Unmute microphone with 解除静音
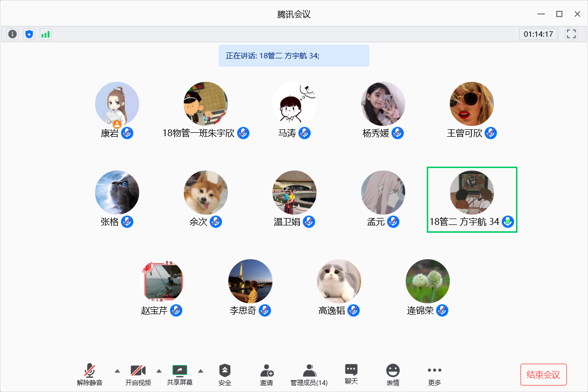Viewport: 588px width, 392px height. (90, 375)
